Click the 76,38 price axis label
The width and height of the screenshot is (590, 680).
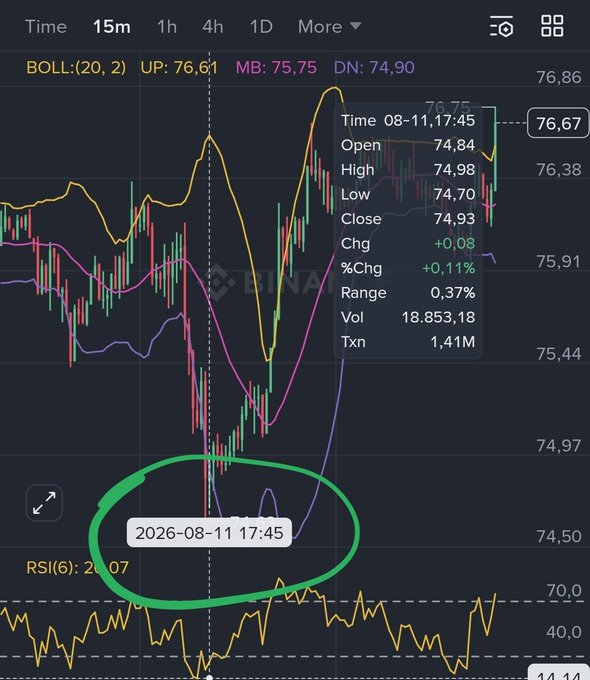(558, 170)
